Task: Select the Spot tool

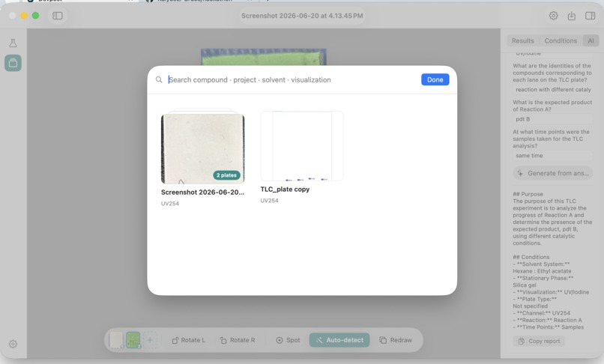Action: pyautogui.click(x=288, y=340)
